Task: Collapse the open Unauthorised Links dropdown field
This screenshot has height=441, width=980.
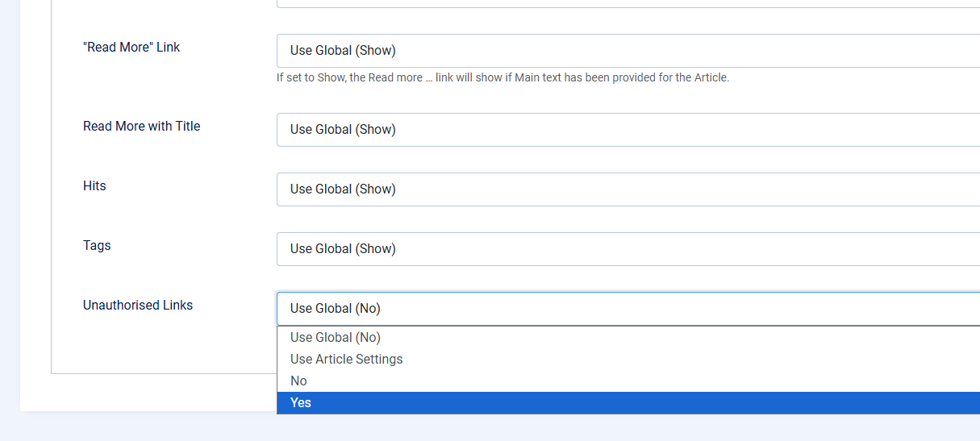Action: pyautogui.click(x=628, y=309)
